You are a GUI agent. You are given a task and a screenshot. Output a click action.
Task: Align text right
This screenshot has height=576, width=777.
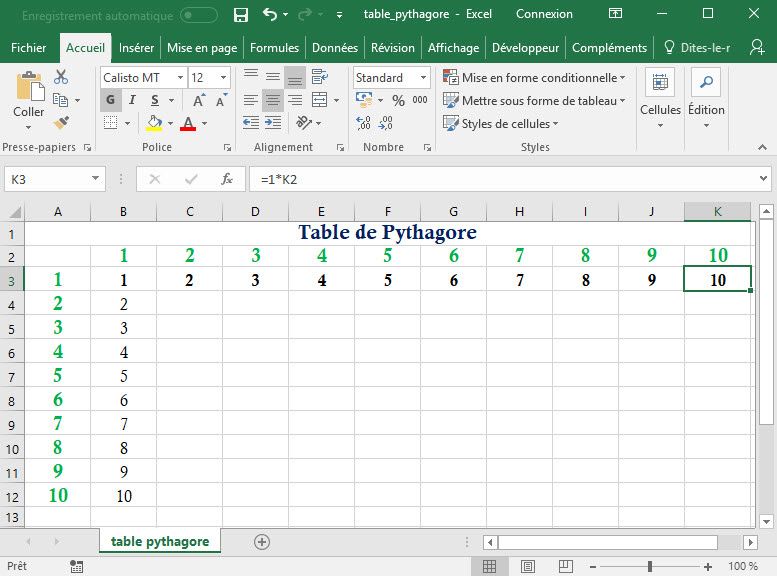tap(295, 100)
